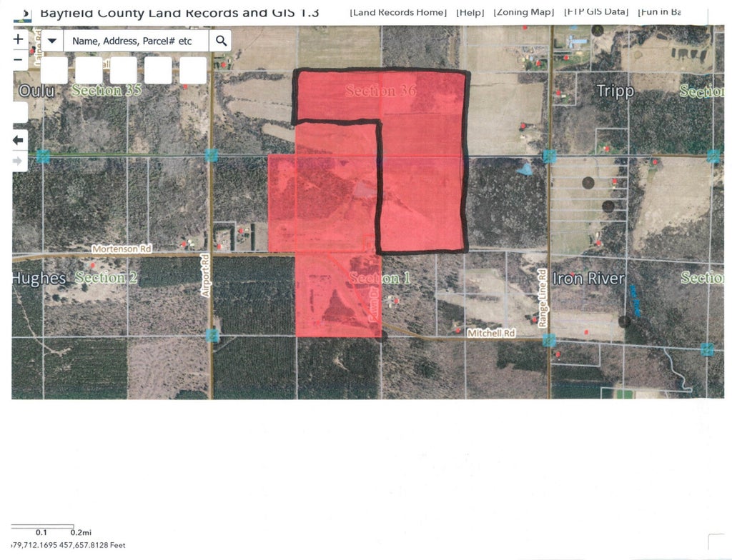732x560 pixels.
Task: Click blank button beneath the zoom controls
Action: (x=19, y=111)
